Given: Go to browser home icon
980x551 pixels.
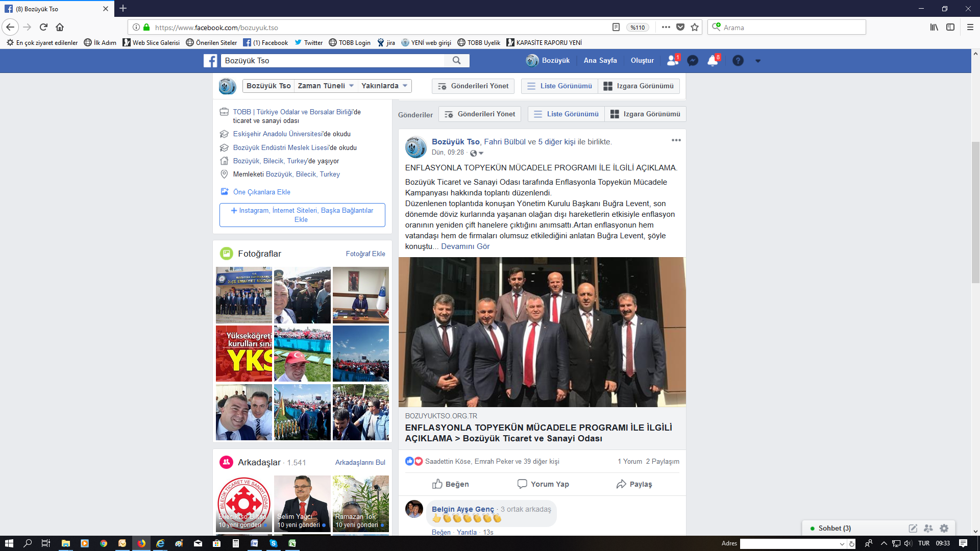Looking at the screenshot, I should 60,27.
